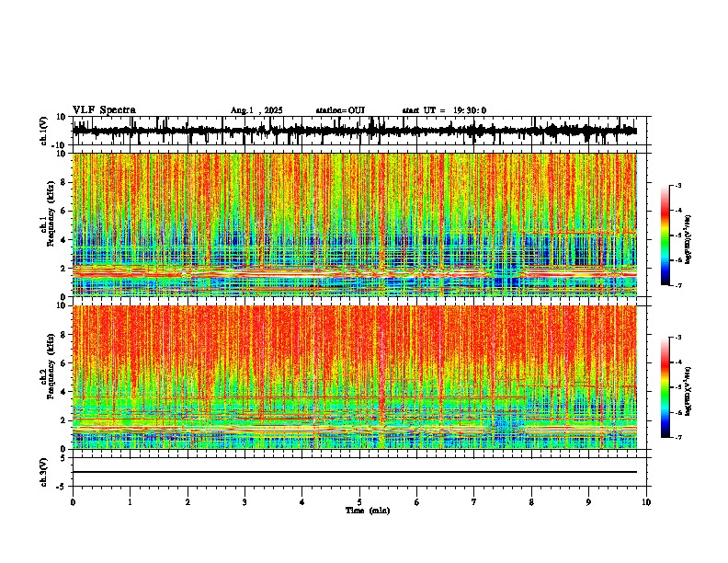This screenshot has height=563, width=728.
Task: Click tick label "6" on Time (min) axis
Action: 417,502
